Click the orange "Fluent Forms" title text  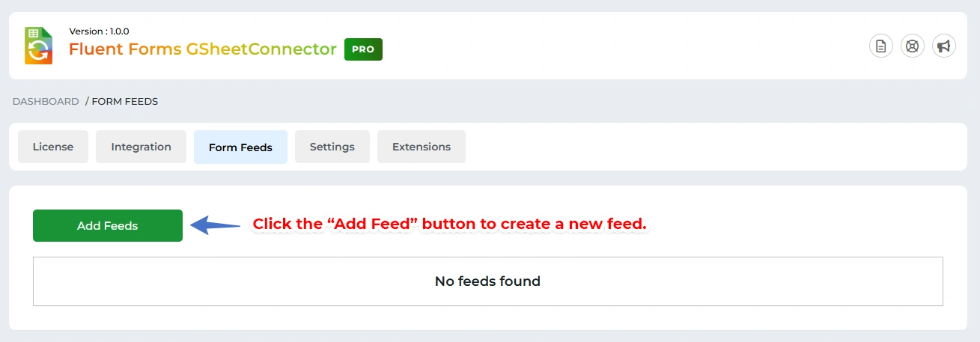125,49
